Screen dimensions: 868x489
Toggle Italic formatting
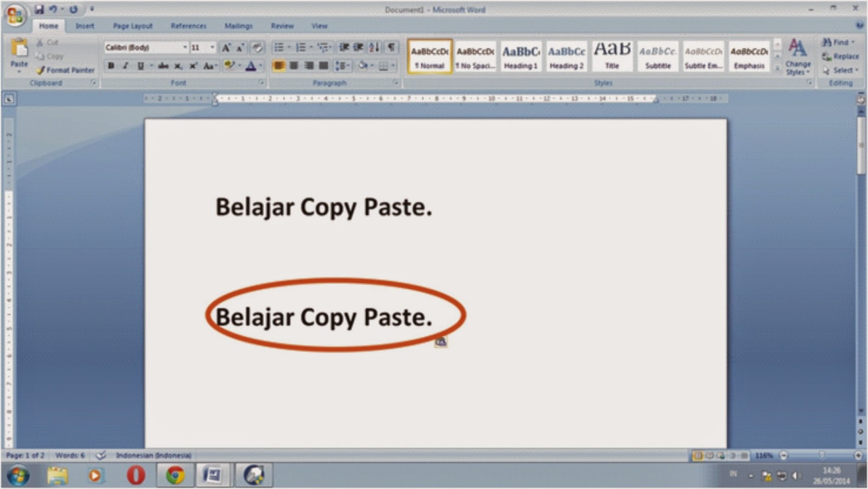pos(125,66)
